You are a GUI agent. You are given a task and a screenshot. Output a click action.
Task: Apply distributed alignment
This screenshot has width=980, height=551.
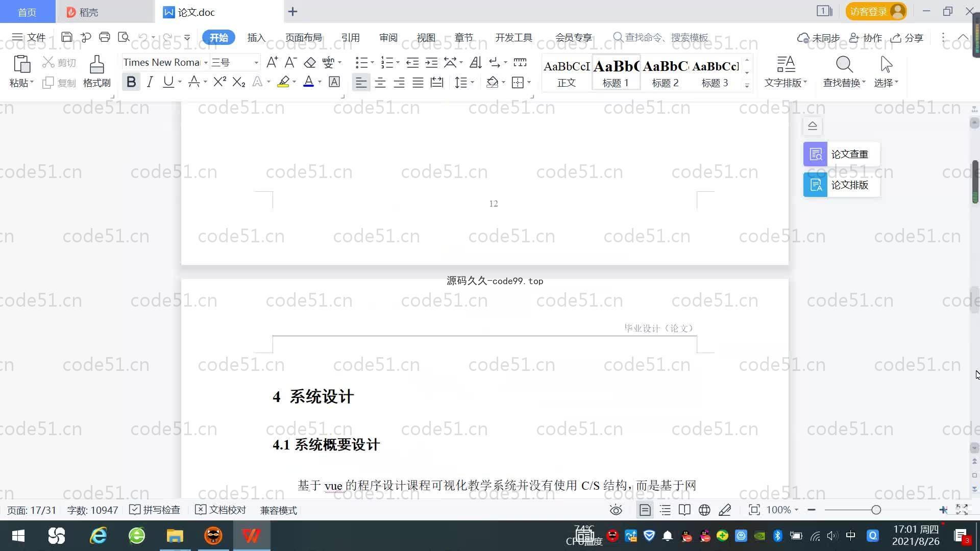click(x=437, y=82)
